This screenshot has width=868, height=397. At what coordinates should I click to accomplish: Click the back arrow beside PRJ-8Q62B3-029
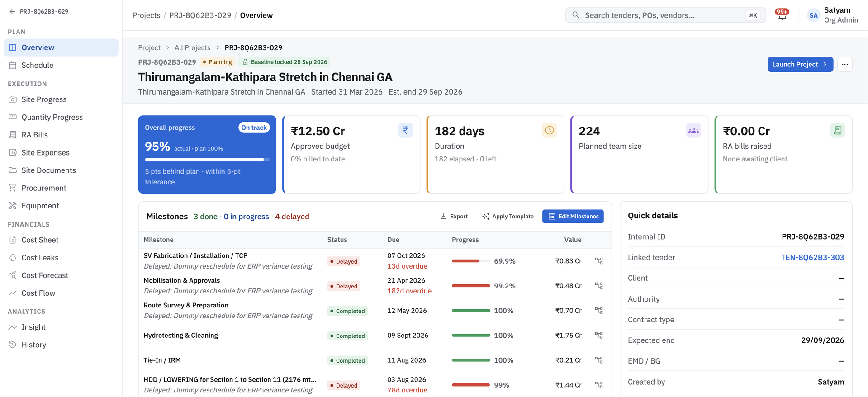12,12
